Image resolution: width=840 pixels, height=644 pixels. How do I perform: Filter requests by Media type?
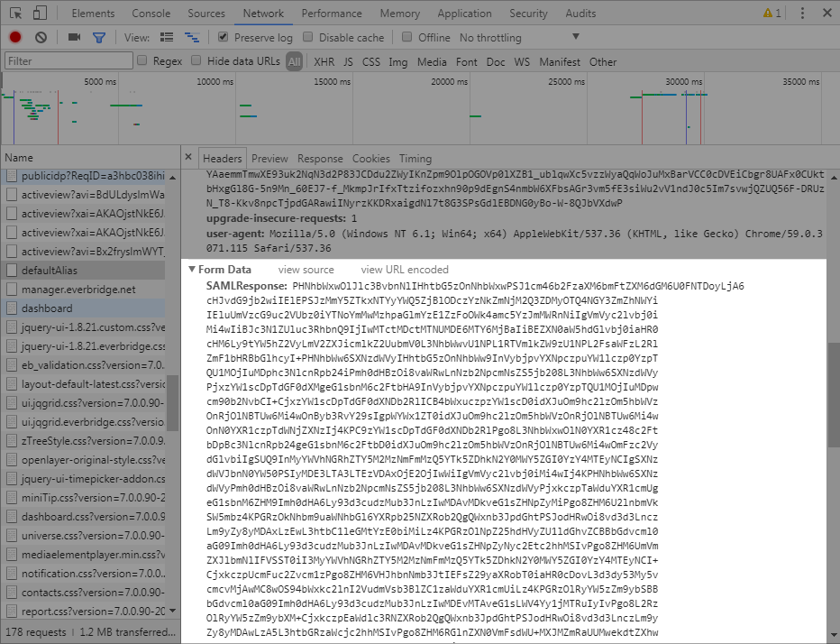click(x=432, y=61)
